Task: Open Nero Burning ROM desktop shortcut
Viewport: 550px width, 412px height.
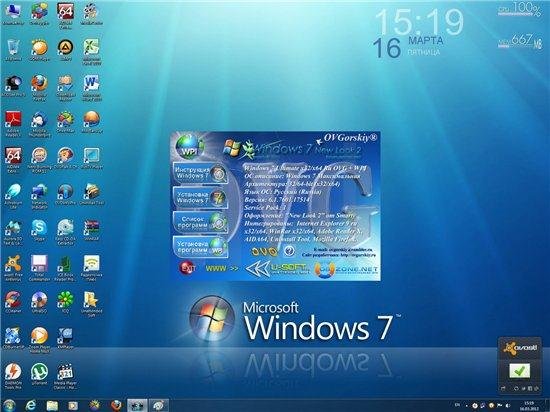Action: pyautogui.click(x=39, y=160)
